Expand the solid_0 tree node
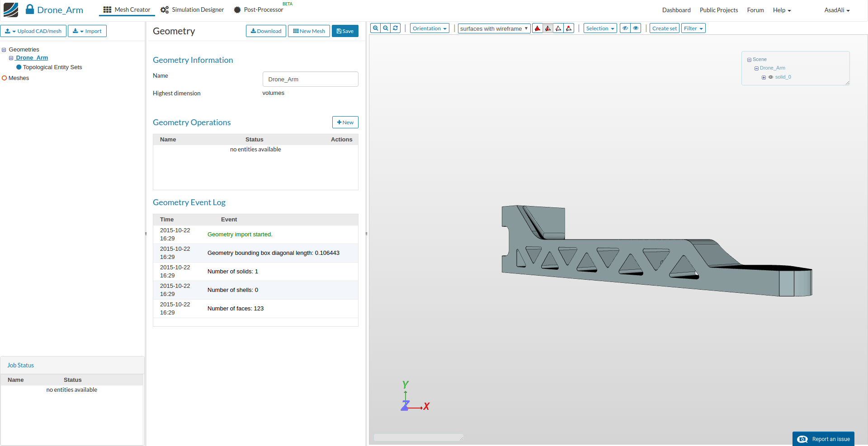 764,77
